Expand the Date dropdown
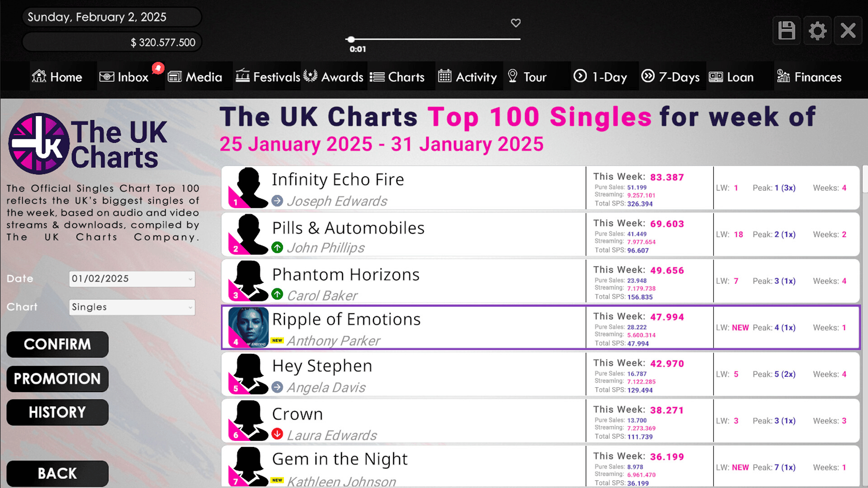The height and width of the screenshot is (488, 868). pyautogui.click(x=132, y=279)
